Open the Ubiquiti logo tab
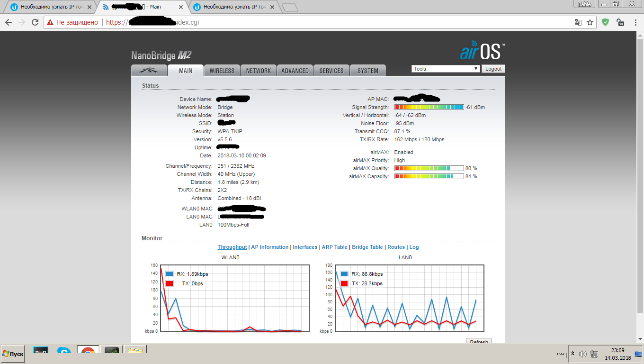 149,71
